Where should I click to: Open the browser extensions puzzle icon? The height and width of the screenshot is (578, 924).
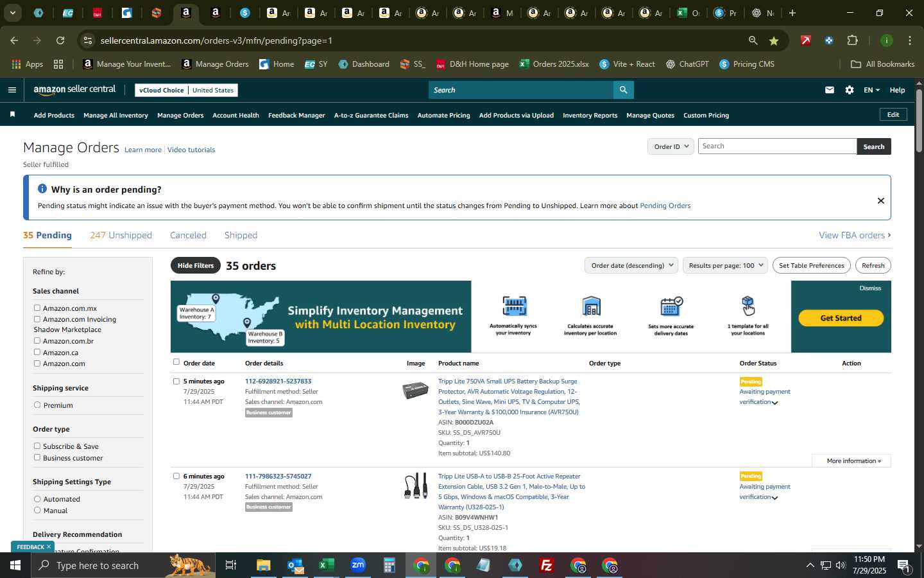tap(852, 40)
